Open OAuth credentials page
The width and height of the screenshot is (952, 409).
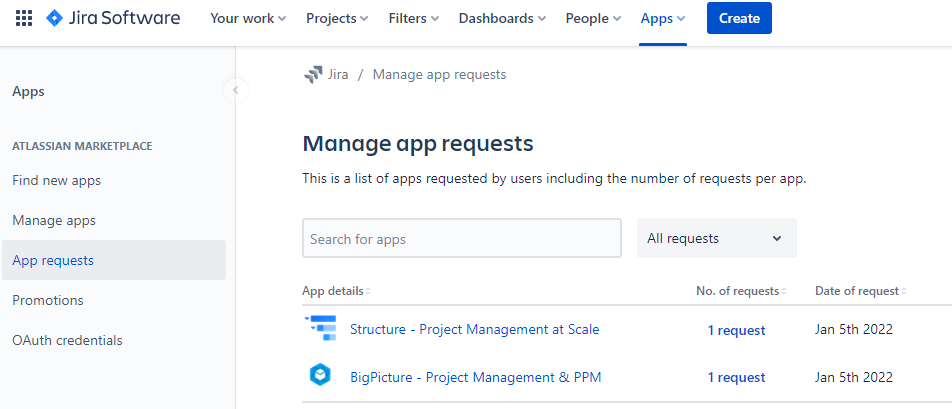tap(67, 340)
